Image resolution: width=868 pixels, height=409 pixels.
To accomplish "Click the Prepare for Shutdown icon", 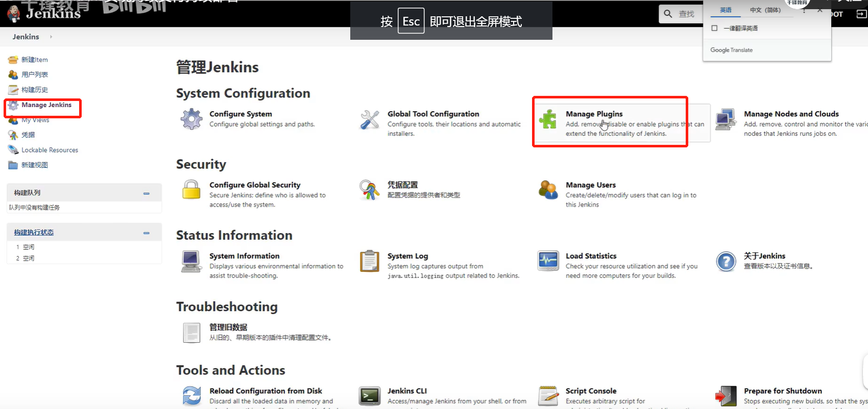I will click(x=726, y=396).
